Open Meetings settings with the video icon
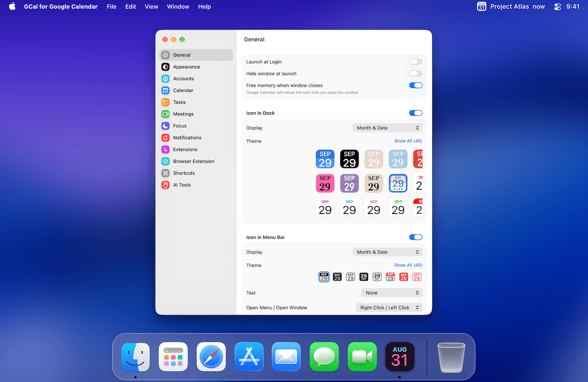 point(166,114)
